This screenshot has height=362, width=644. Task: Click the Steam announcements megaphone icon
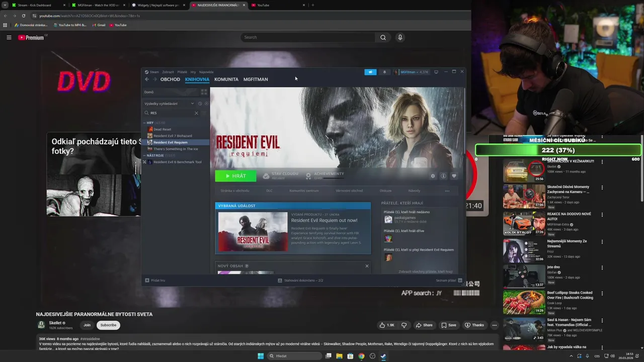tap(370, 72)
